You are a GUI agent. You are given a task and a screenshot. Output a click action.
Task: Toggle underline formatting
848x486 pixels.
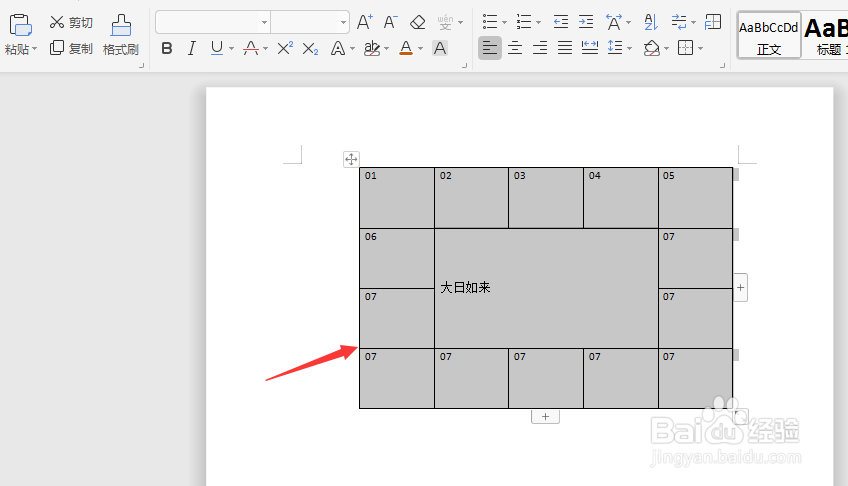217,48
